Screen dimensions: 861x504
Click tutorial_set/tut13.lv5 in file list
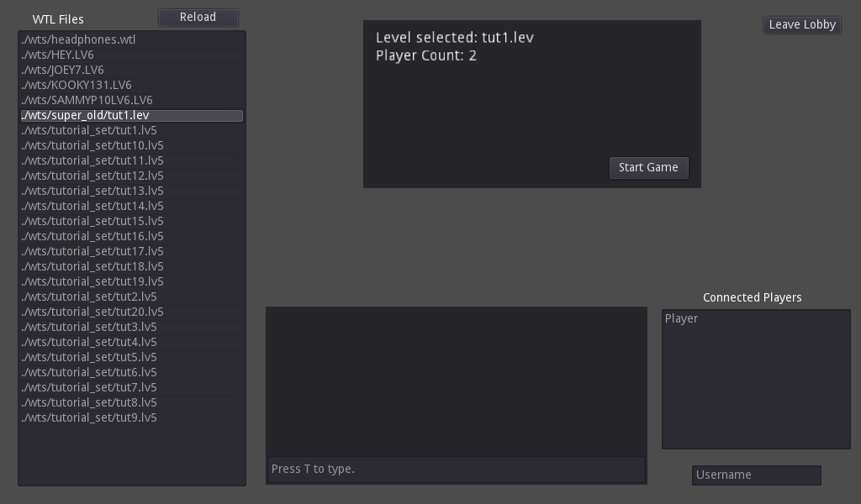click(92, 191)
